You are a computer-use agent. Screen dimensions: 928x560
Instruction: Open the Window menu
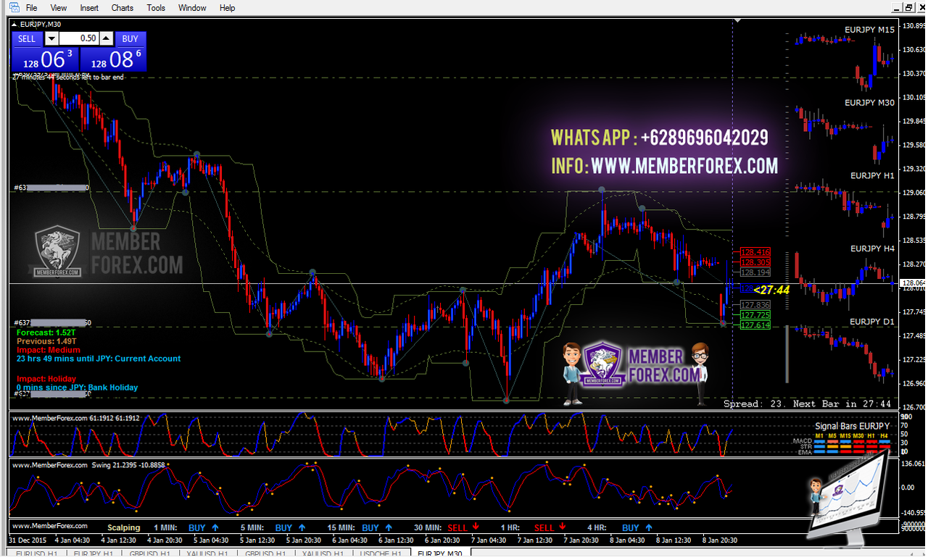pos(192,8)
